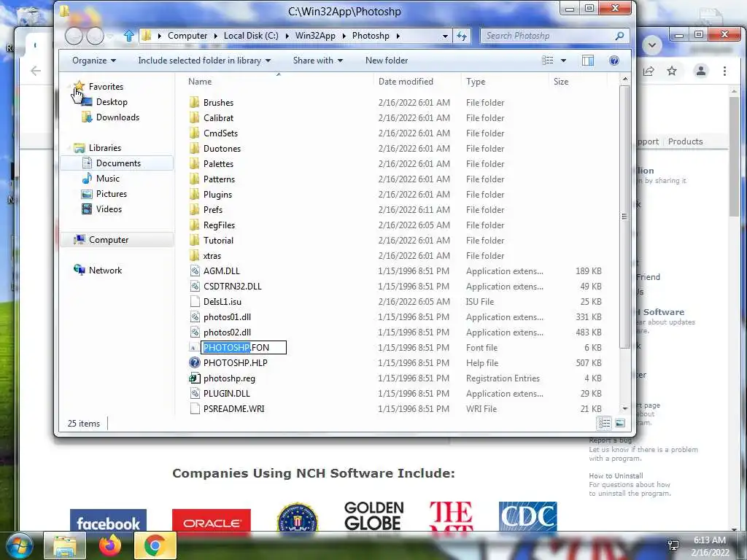Open the Windows Start orb

click(x=18, y=545)
